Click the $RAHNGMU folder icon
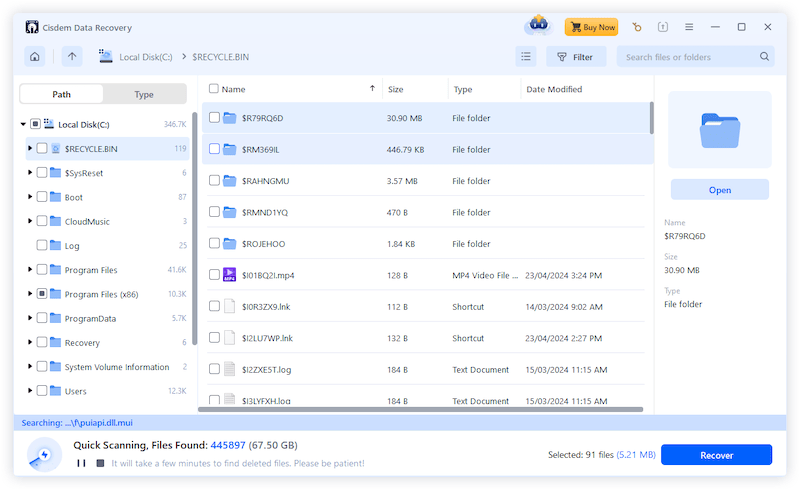The height and width of the screenshot is (490, 800). click(x=230, y=181)
